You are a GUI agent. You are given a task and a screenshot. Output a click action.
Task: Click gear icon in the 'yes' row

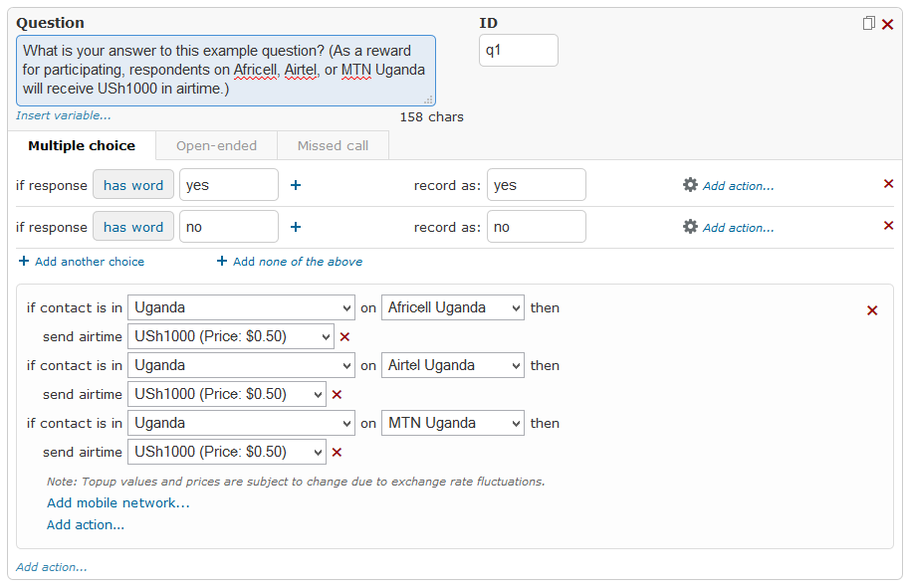click(689, 185)
